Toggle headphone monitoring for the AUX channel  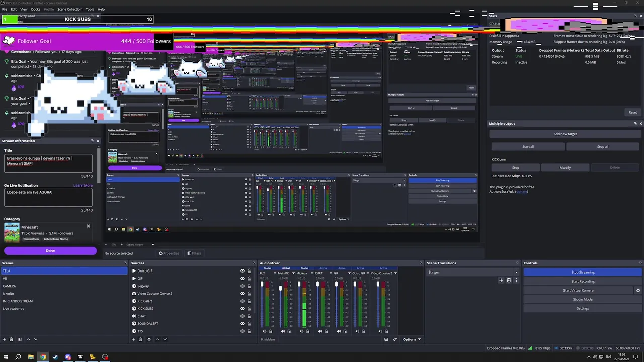click(x=271, y=331)
